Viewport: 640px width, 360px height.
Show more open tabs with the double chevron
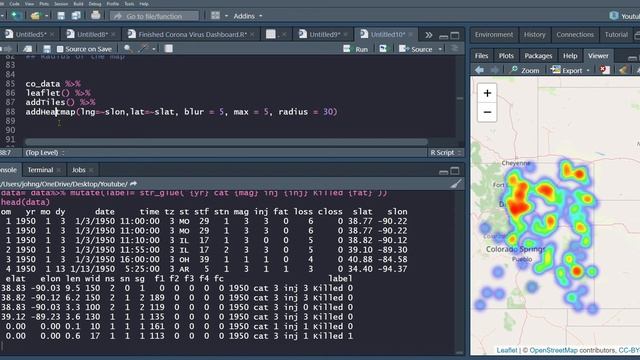pyautogui.click(x=429, y=35)
